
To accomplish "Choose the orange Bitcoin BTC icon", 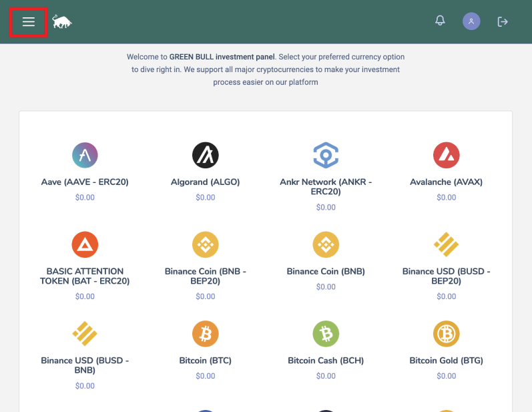I will (x=206, y=334).
